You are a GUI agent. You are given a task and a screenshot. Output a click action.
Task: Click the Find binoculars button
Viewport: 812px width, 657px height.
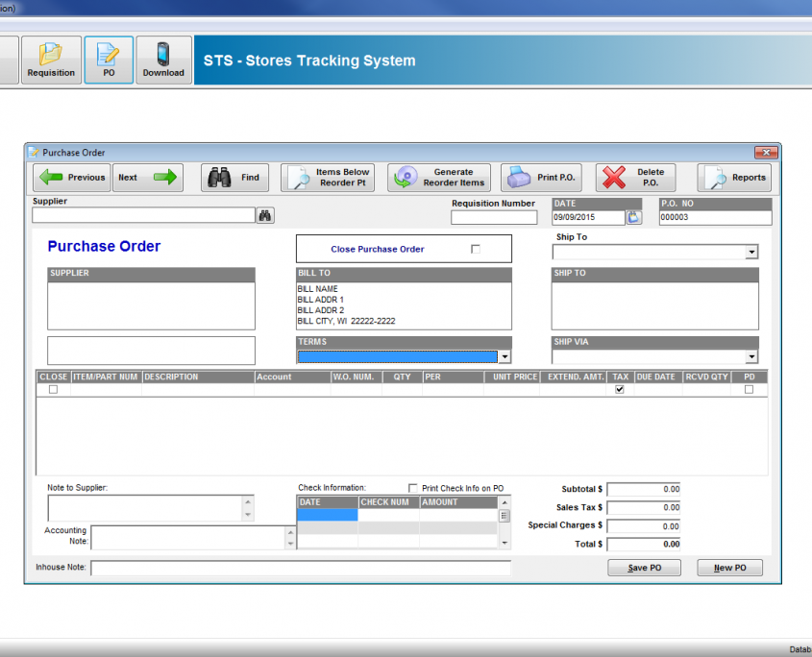pos(234,178)
